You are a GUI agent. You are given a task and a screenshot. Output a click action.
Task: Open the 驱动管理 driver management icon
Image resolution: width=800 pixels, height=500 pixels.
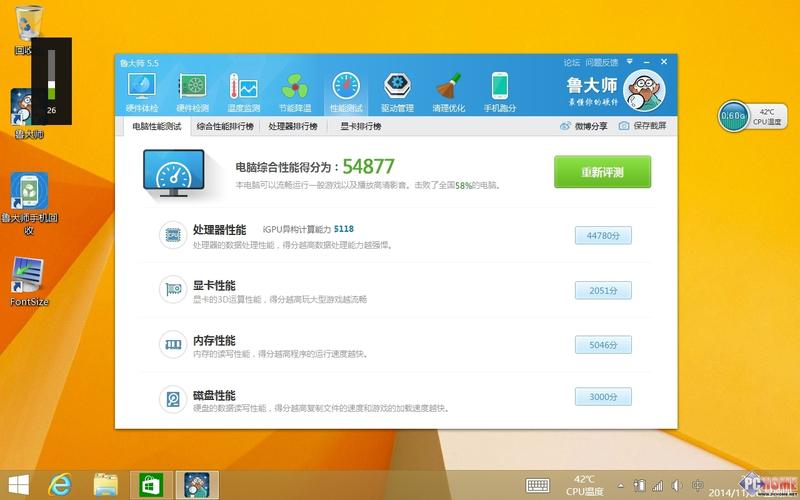click(397, 92)
